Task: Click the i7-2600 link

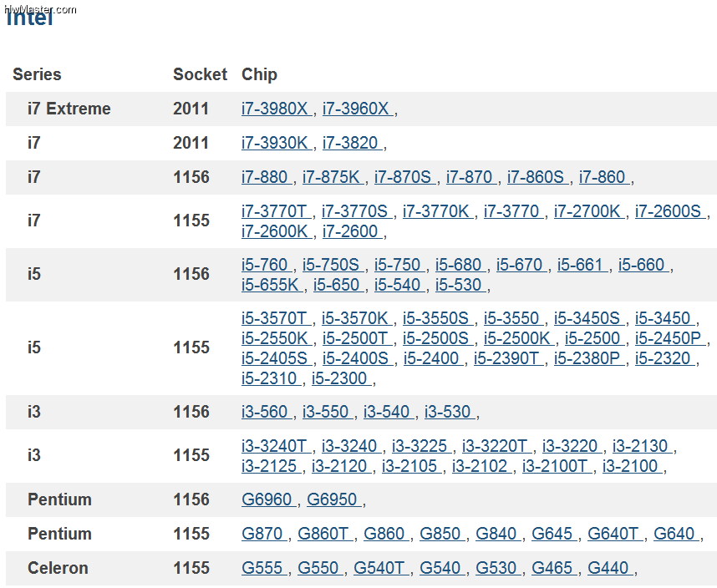Action: point(352,231)
